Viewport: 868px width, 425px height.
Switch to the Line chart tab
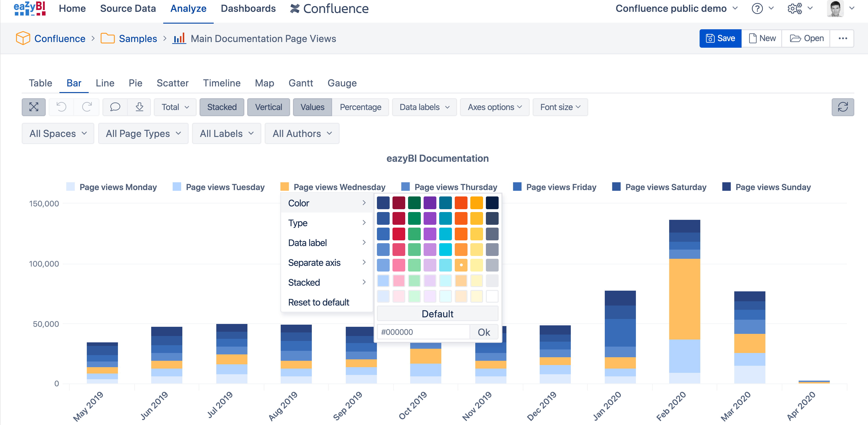pos(105,83)
